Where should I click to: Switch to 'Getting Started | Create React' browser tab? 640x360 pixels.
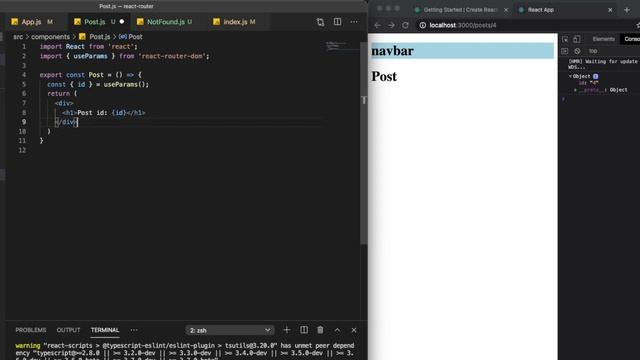tap(459, 10)
